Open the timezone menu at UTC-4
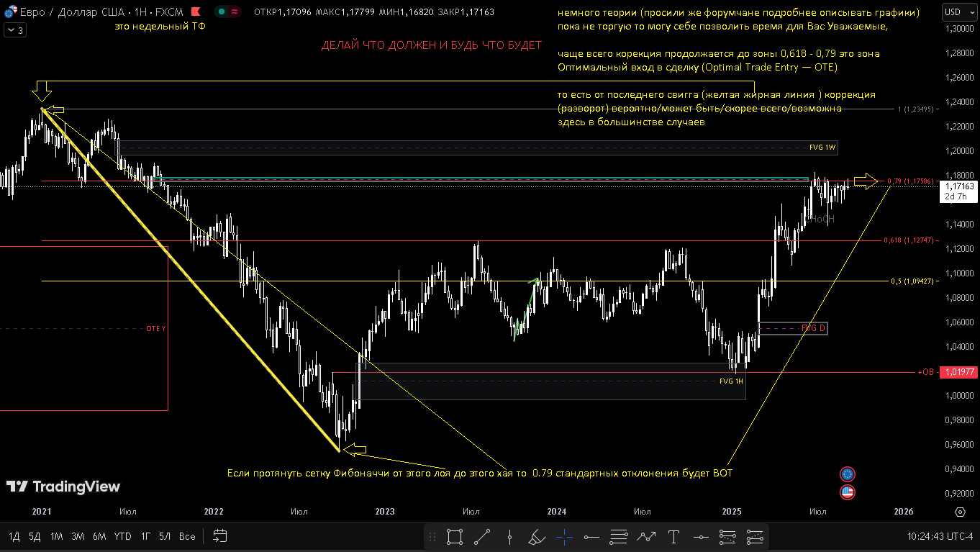This screenshot has width=980, height=552. point(940,536)
